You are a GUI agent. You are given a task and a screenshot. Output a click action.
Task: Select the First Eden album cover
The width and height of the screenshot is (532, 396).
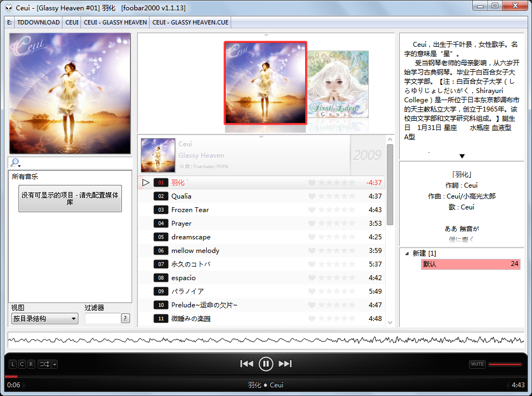pos(338,84)
